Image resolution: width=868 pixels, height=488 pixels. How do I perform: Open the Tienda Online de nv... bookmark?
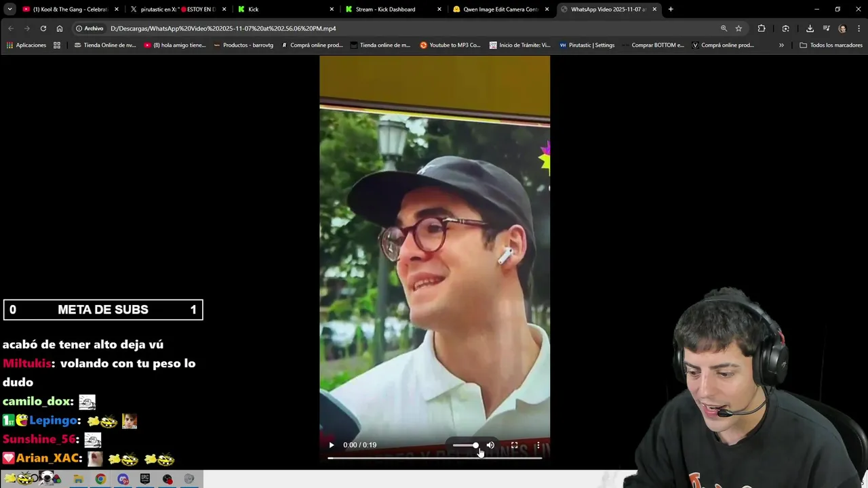point(105,45)
